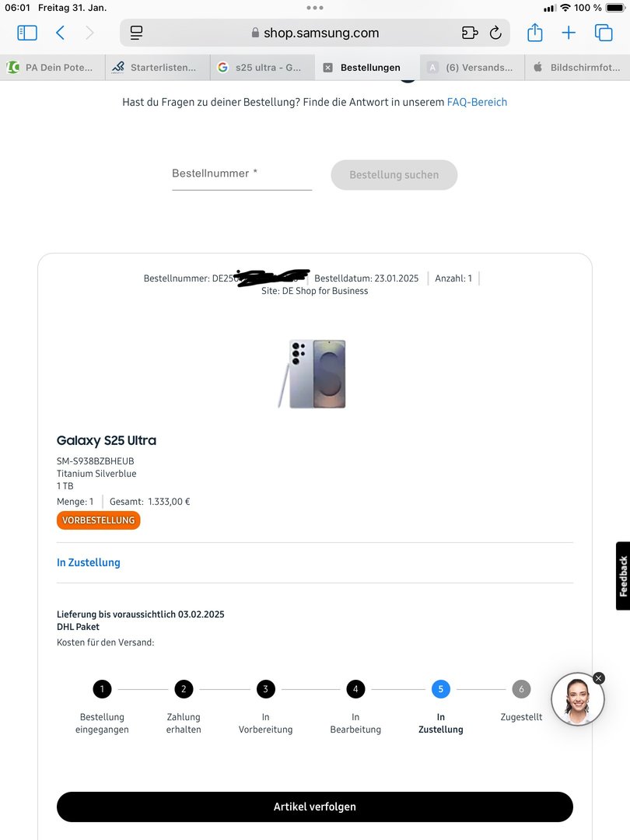Screen dimensions: 630x840
Task: Open the extensions icon in address bar
Action: (470, 33)
